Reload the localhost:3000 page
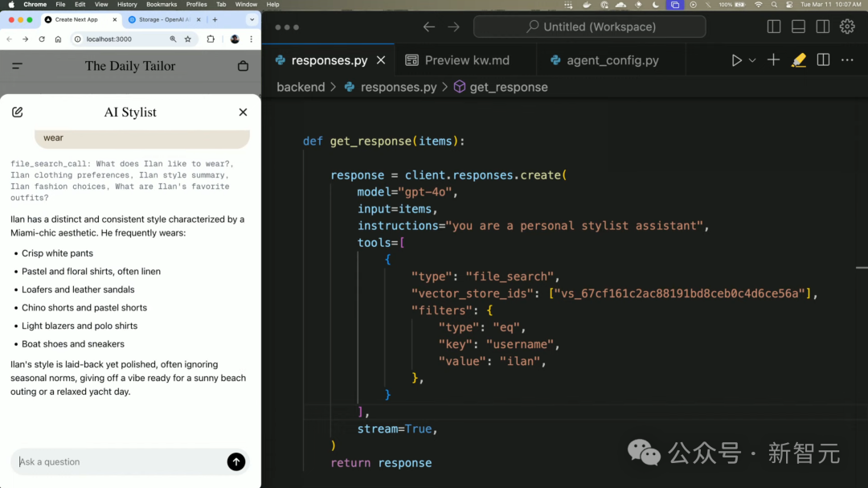868x488 pixels. (42, 38)
